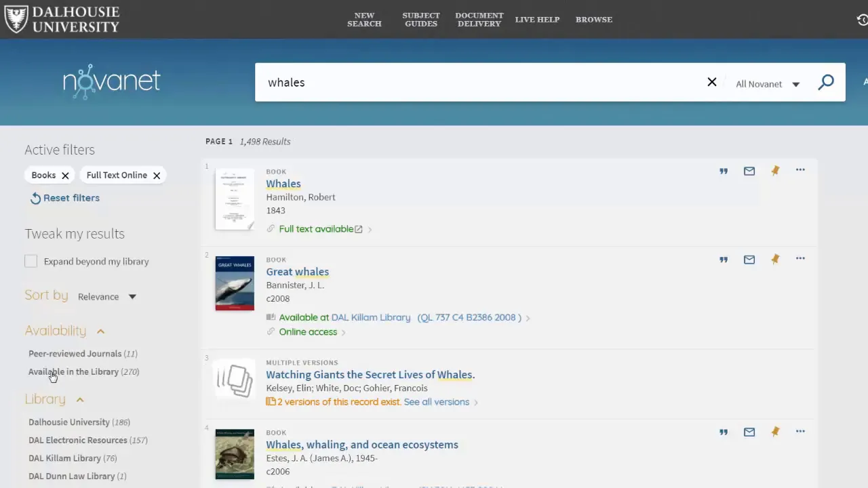Enable Expand beyond my library checkbox

pyautogui.click(x=31, y=262)
